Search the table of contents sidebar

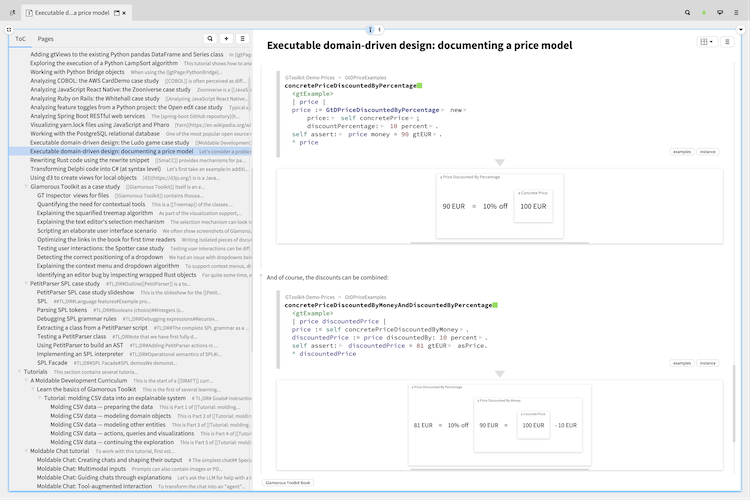coord(210,39)
